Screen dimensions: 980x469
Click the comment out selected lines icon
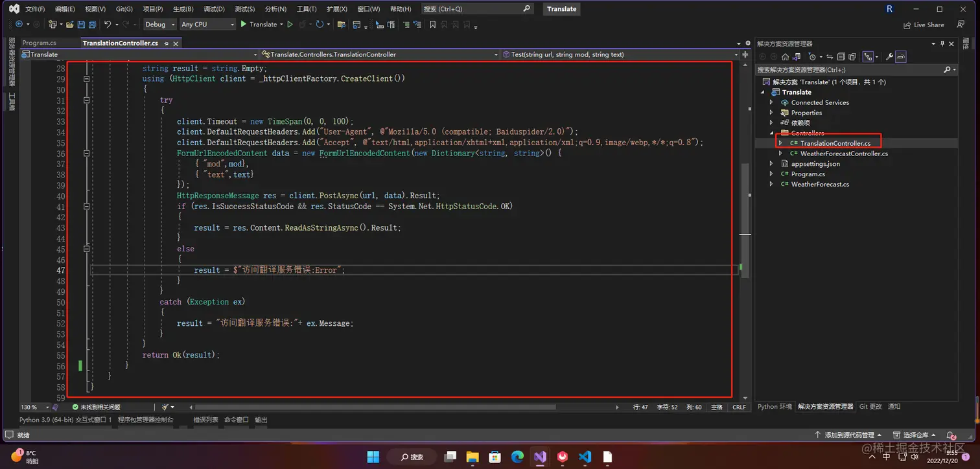(x=406, y=24)
